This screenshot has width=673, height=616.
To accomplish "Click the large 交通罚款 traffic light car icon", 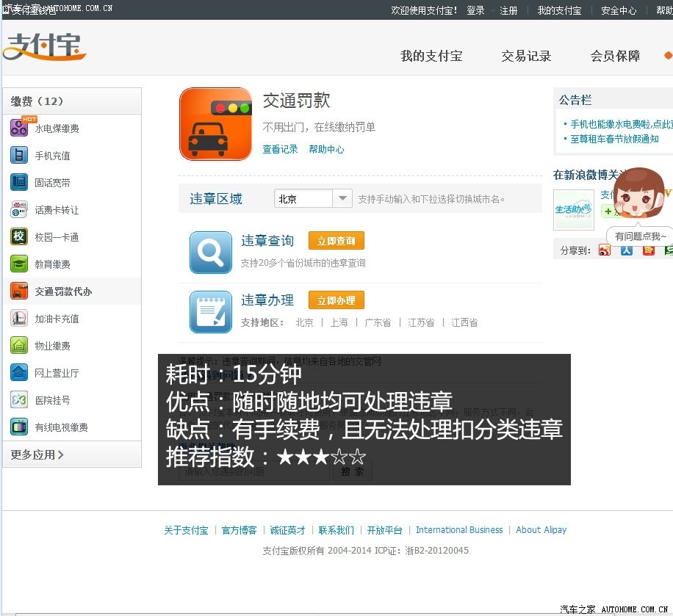I will (215, 124).
